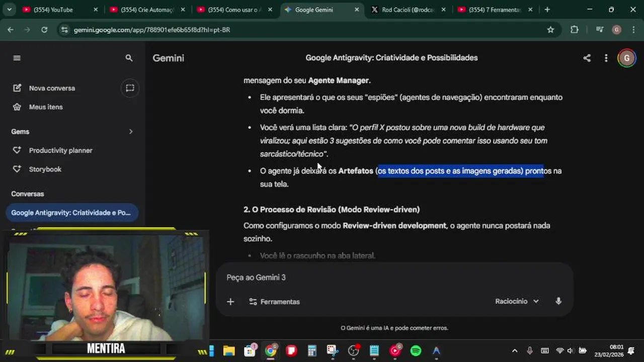Switch to the Como usar o YouTube tab

pos(235,10)
